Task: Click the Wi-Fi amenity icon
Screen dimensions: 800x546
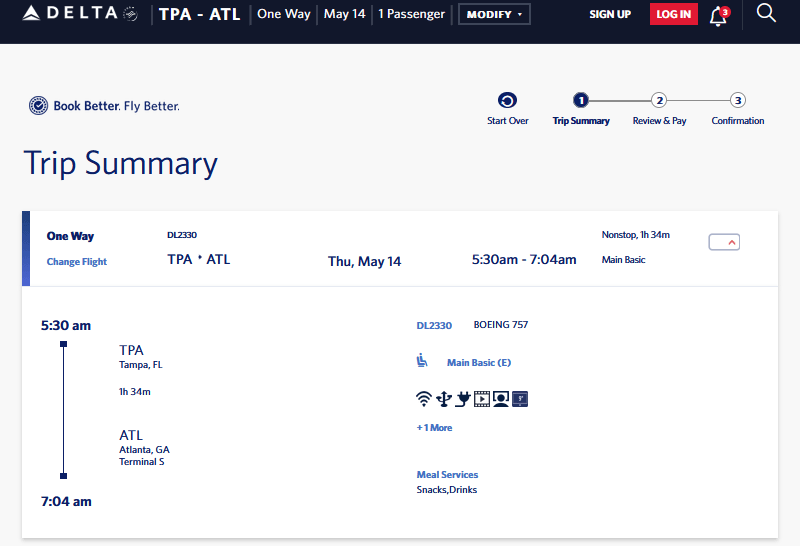Action: 424,399
